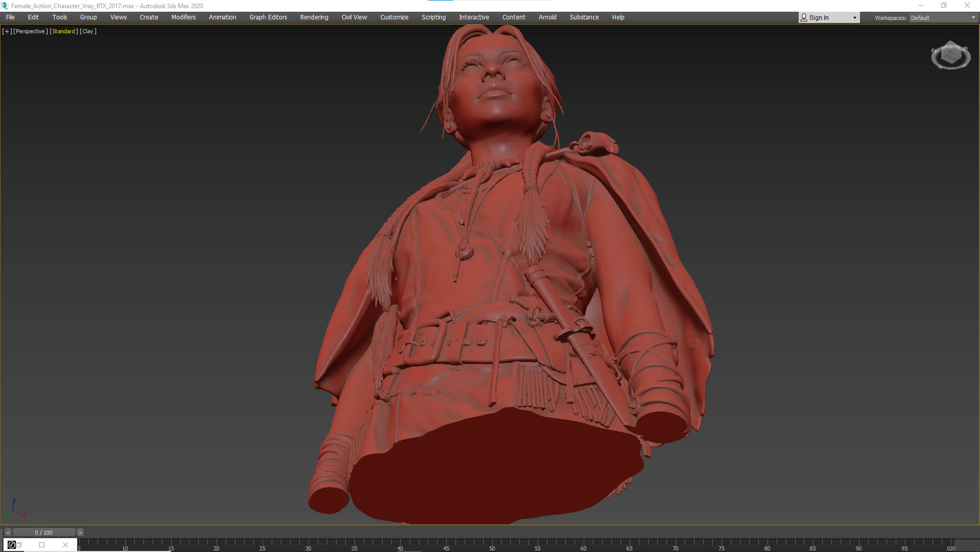Maximize the minimized V-Ray window
Image resolution: width=980 pixels, height=552 pixels.
click(x=42, y=545)
